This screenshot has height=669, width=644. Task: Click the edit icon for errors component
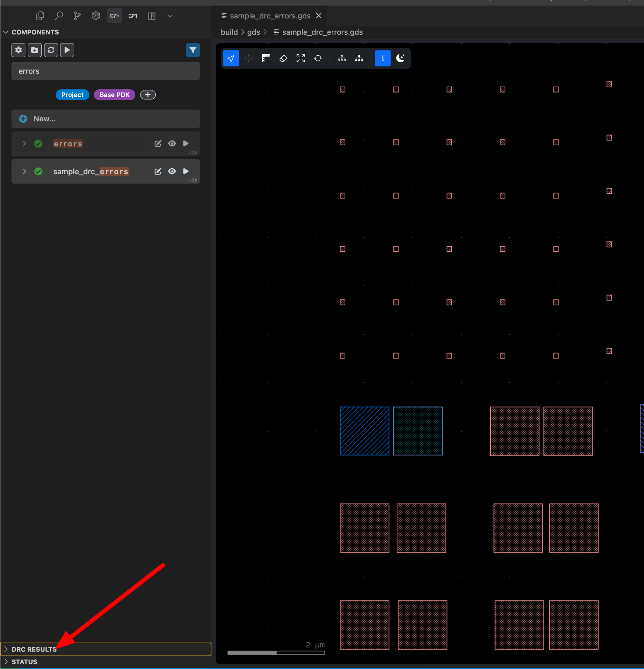click(158, 144)
